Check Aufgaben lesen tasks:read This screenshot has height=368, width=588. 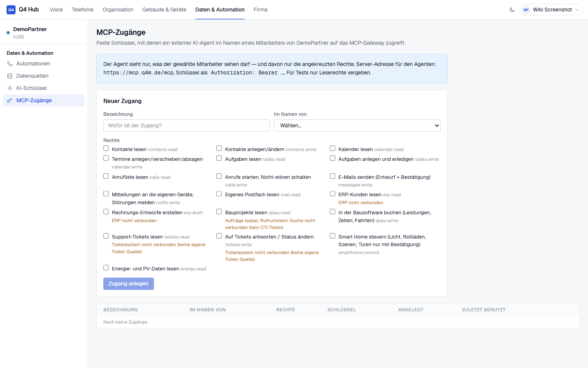pyautogui.click(x=219, y=158)
